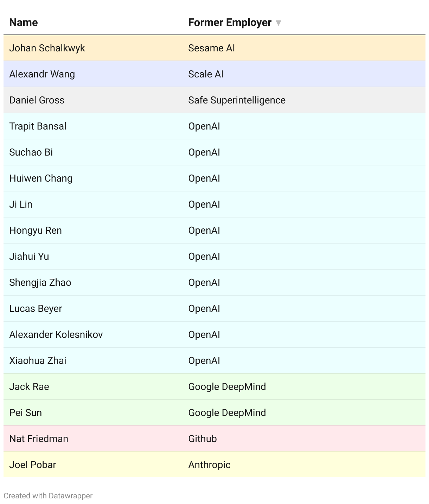Image resolution: width=429 pixels, height=504 pixels.
Task: Open the Created with Datawrapper link
Action: point(48,496)
